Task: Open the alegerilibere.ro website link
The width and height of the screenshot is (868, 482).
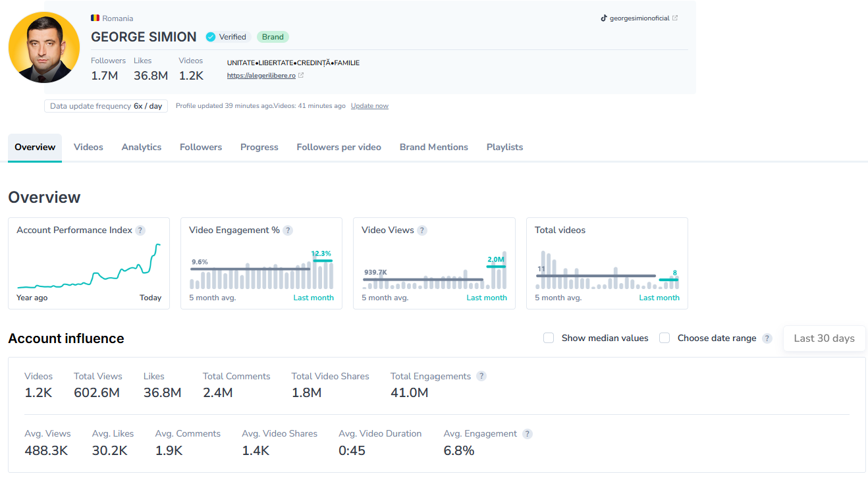Action: pos(261,76)
